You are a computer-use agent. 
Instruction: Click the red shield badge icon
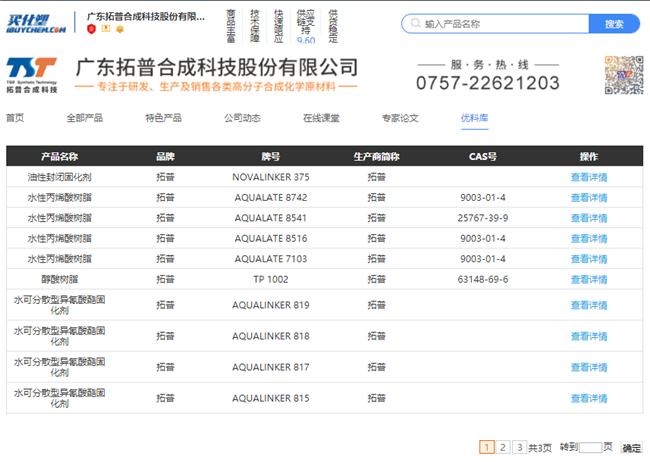point(92,30)
